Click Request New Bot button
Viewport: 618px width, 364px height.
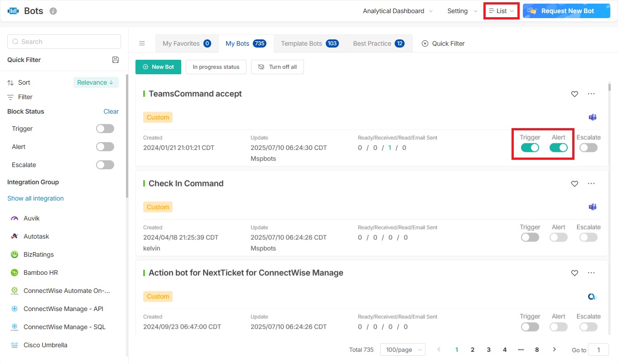[x=566, y=11]
